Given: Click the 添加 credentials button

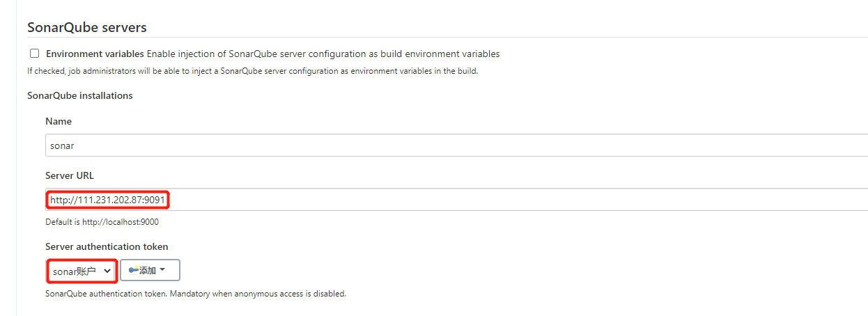Looking at the screenshot, I should (150, 270).
